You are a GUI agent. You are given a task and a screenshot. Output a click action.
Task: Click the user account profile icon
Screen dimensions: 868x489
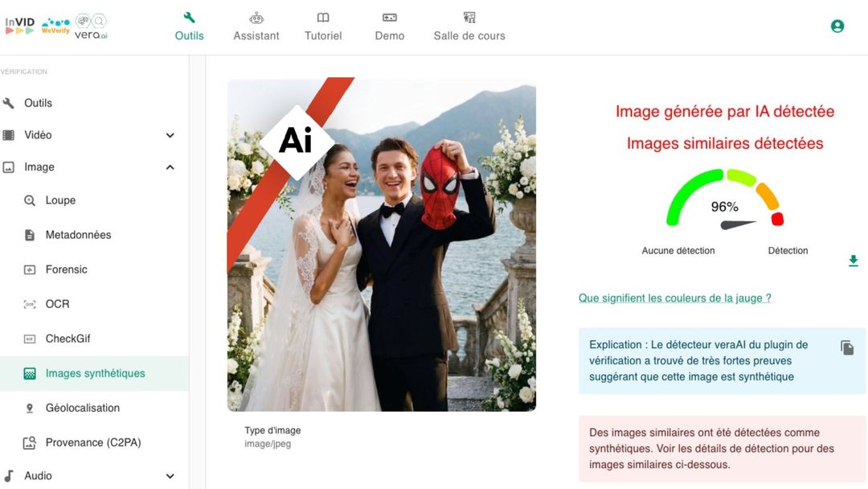coord(837,26)
